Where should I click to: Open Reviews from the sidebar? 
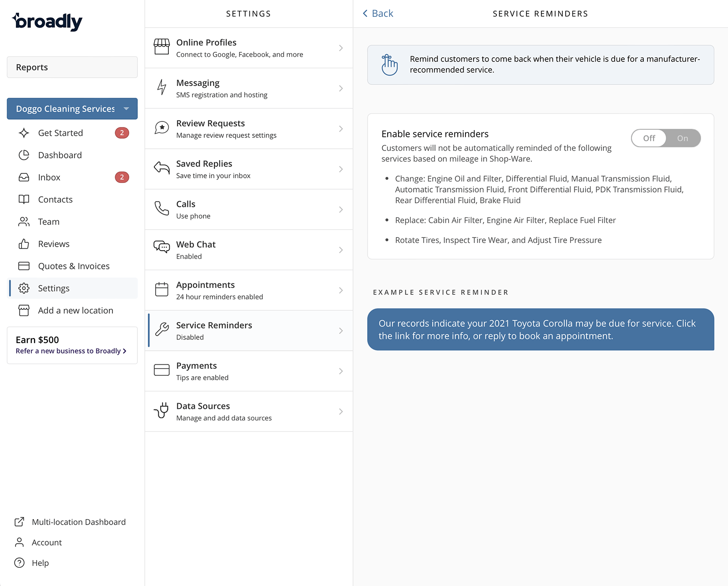[x=73, y=244]
